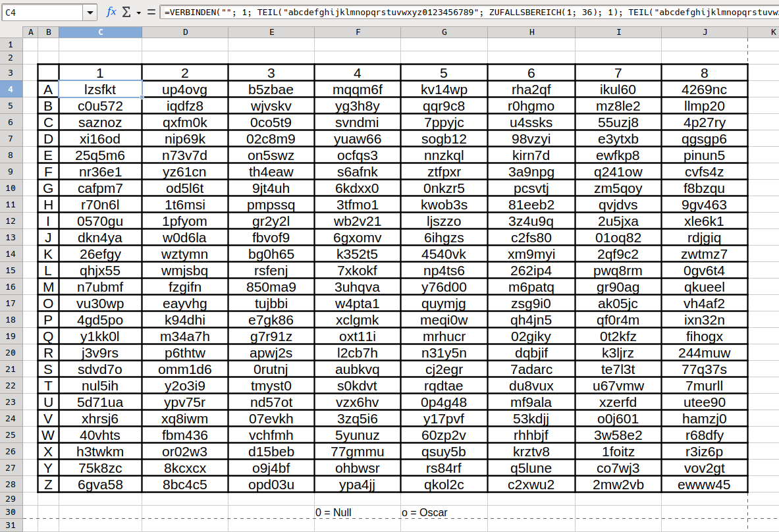Select row 15 header
The image size is (779, 532).
point(11,271)
